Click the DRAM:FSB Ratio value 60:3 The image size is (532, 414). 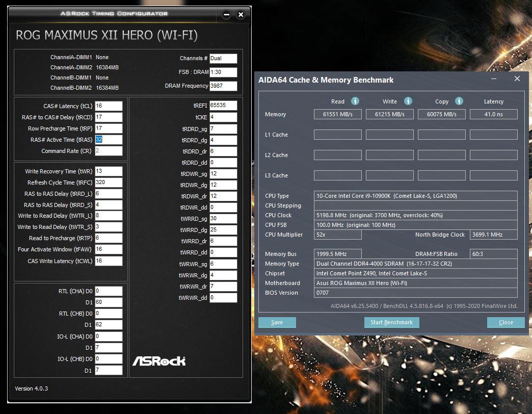coord(493,254)
